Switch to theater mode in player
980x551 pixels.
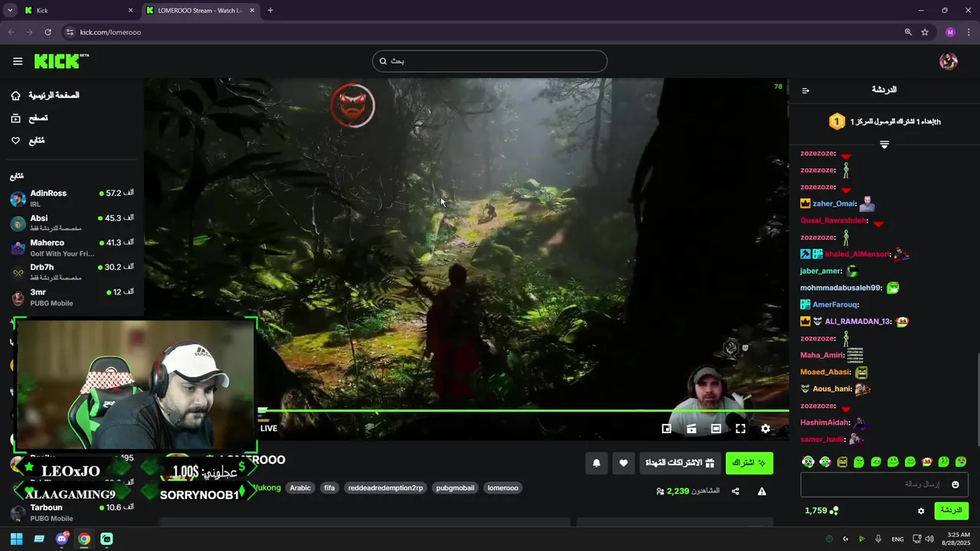[716, 429]
